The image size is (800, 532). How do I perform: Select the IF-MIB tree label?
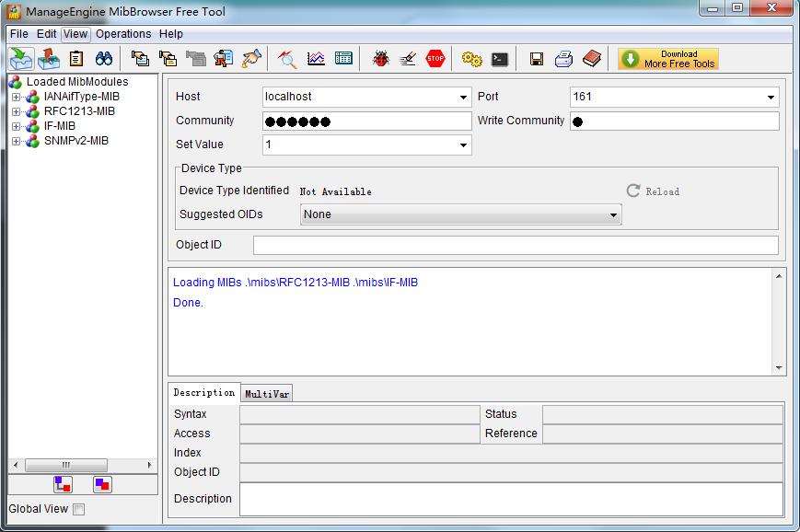click(60, 126)
